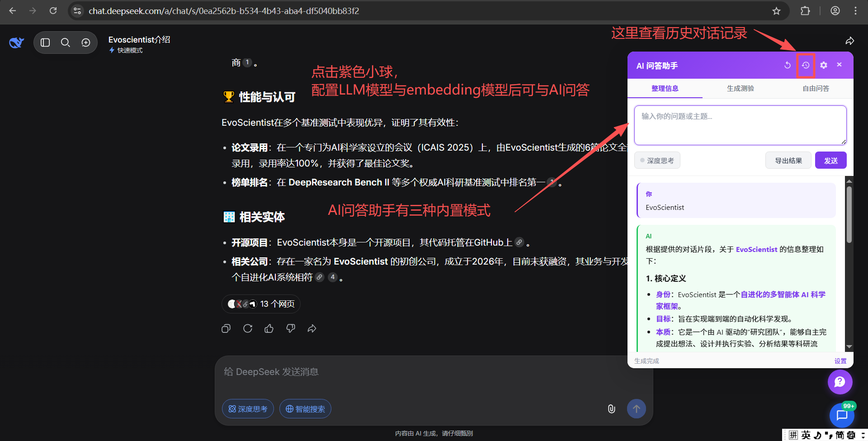The width and height of the screenshot is (868, 441).
Task: Switch input method with the 拼 button
Action: [793, 435]
